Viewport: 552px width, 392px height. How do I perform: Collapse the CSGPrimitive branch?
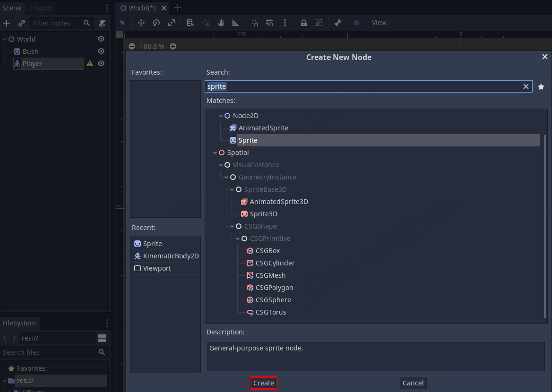coord(238,239)
